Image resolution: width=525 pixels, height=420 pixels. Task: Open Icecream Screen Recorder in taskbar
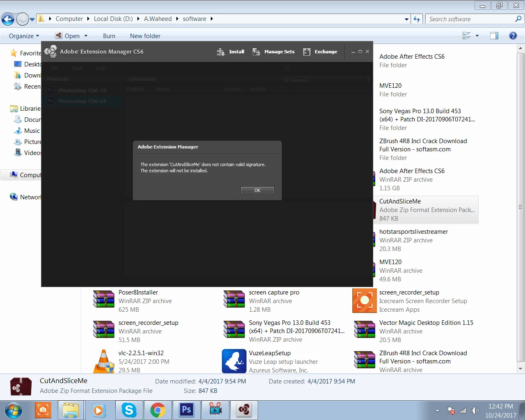click(x=43, y=410)
